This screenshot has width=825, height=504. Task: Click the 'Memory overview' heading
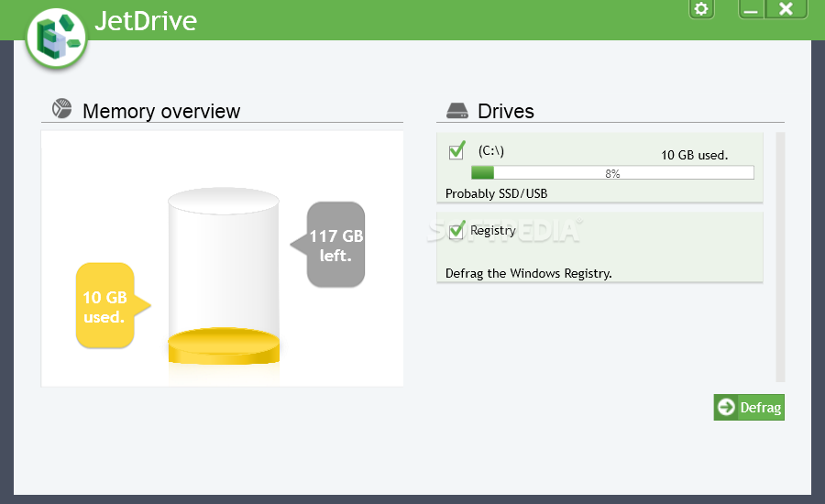[x=161, y=111]
